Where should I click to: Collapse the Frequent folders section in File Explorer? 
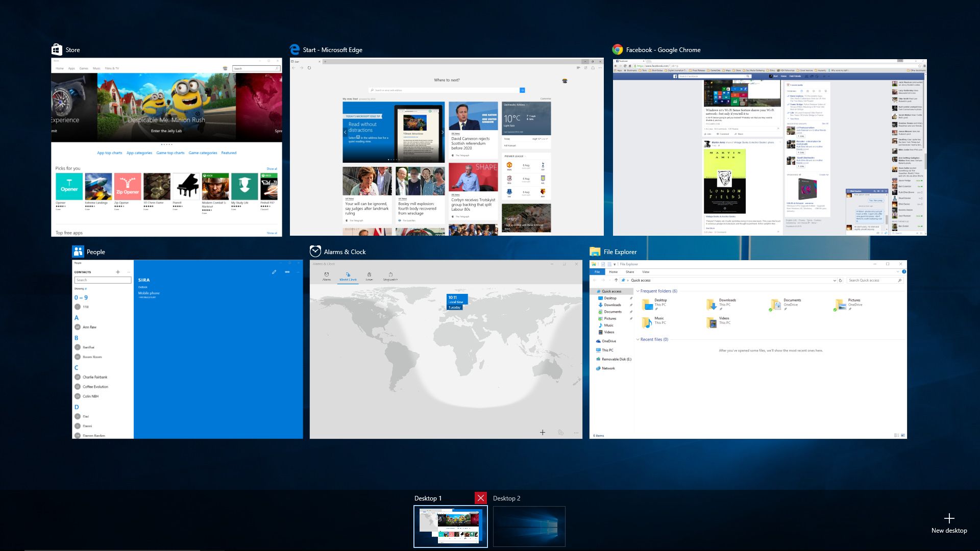(x=638, y=291)
